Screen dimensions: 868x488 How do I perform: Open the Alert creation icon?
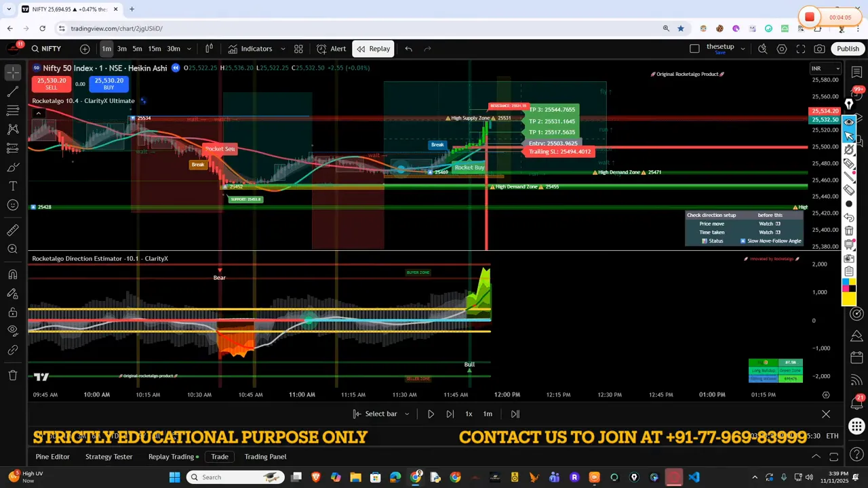[x=321, y=48]
